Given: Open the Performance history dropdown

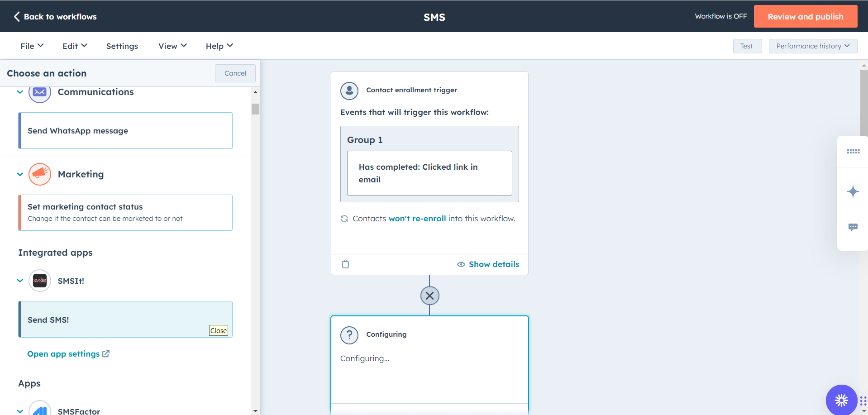Looking at the screenshot, I should [812, 46].
